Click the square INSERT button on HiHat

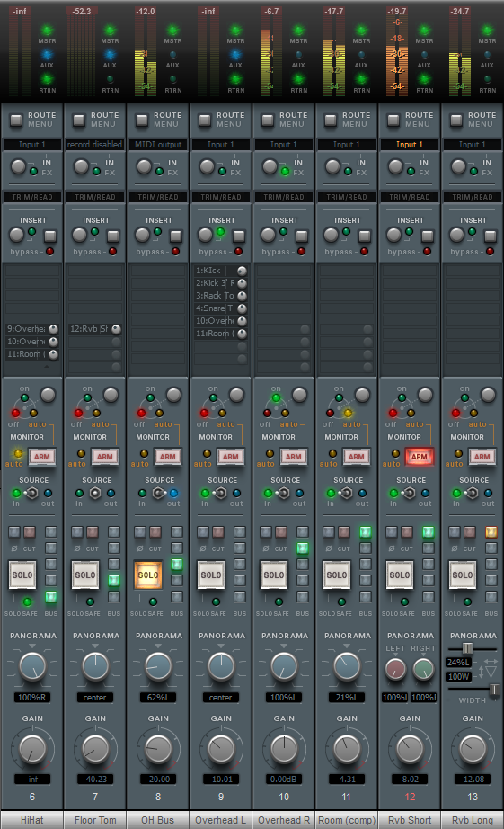pos(50,236)
